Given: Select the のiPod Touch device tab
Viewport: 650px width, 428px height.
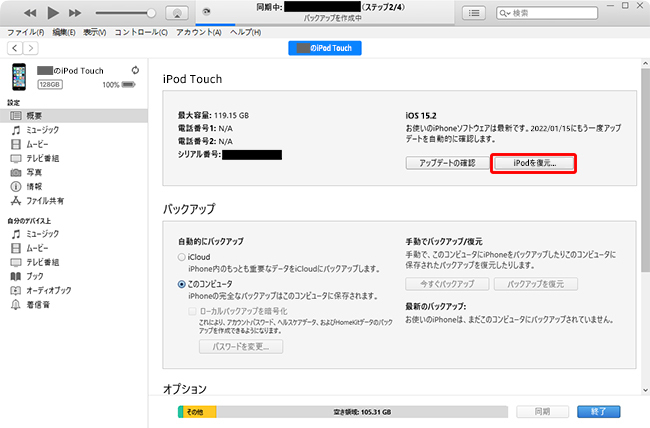Looking at the screenshot, I should [x=325, y=48].
